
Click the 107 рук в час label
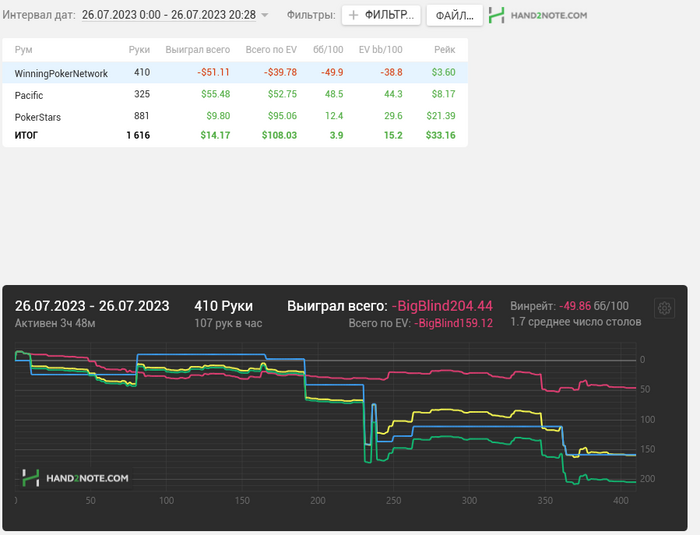click(x=228, y=323)
